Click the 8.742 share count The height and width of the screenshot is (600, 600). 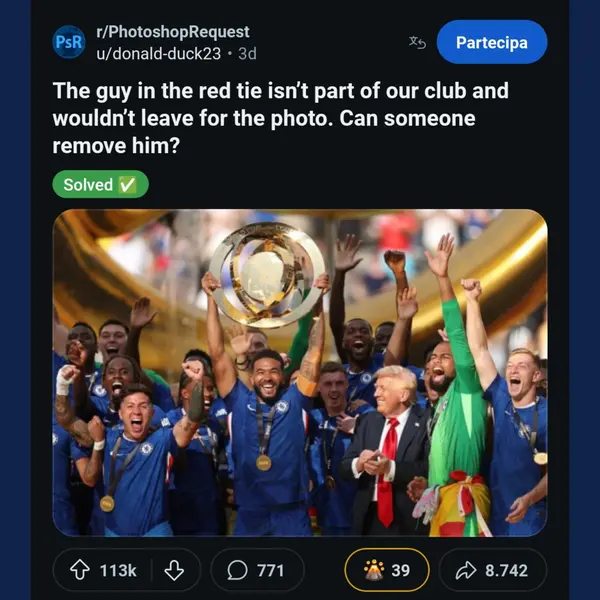[x=507, y=570]
